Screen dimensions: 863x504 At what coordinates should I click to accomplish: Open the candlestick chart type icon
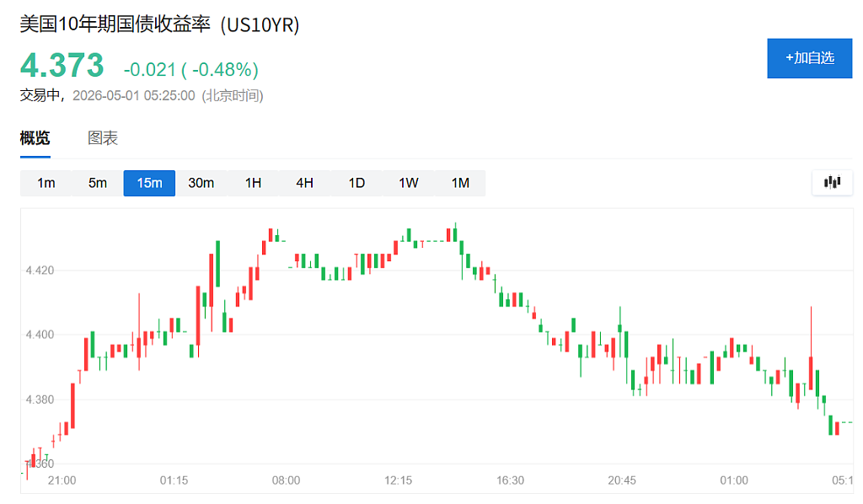point(832,183)
